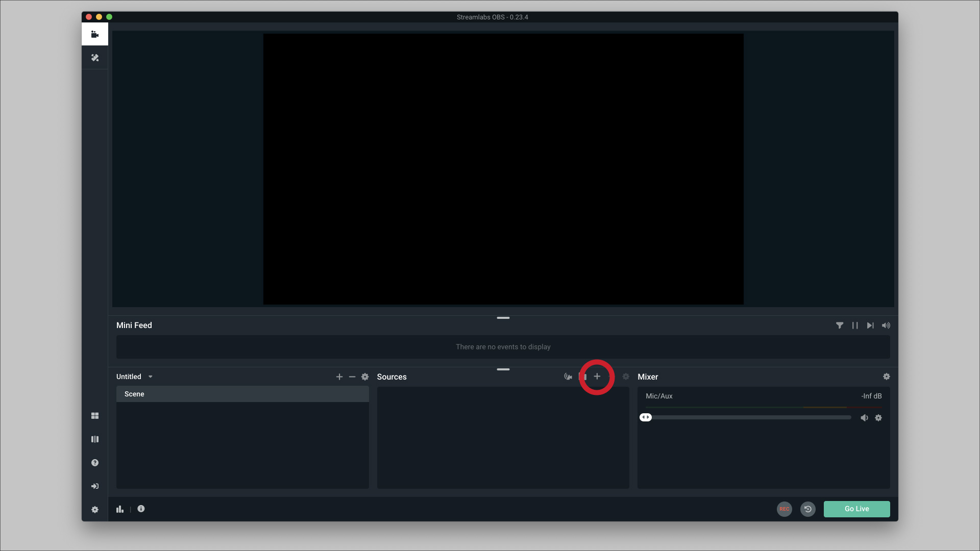Image resolution: width=980 pixels, height=551 pixels.
Task: Filter Mini Feed events
Action: pos(840,325)
